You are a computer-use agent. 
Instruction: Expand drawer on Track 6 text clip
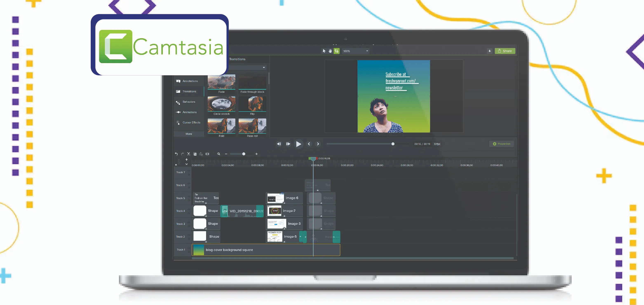click(x=318, y=190)
